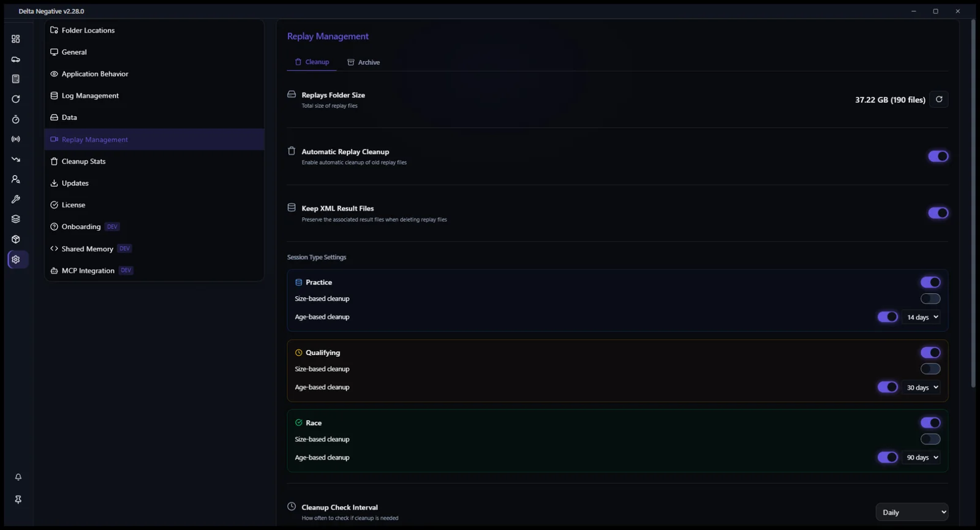Switch to the Archive tab
This screenshot has width=980, height=530.
click(x=364, y=62)
